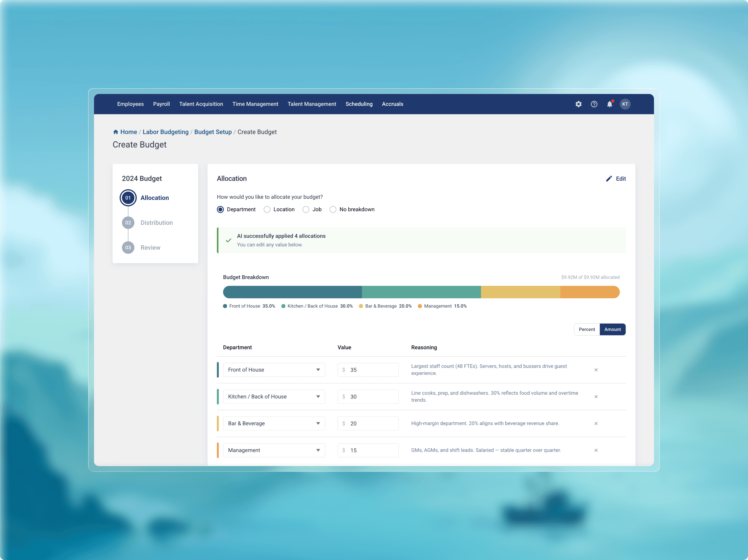Select the Job radio button
The width and height of the screenshot is (748, 560).
tap(306, 210)
